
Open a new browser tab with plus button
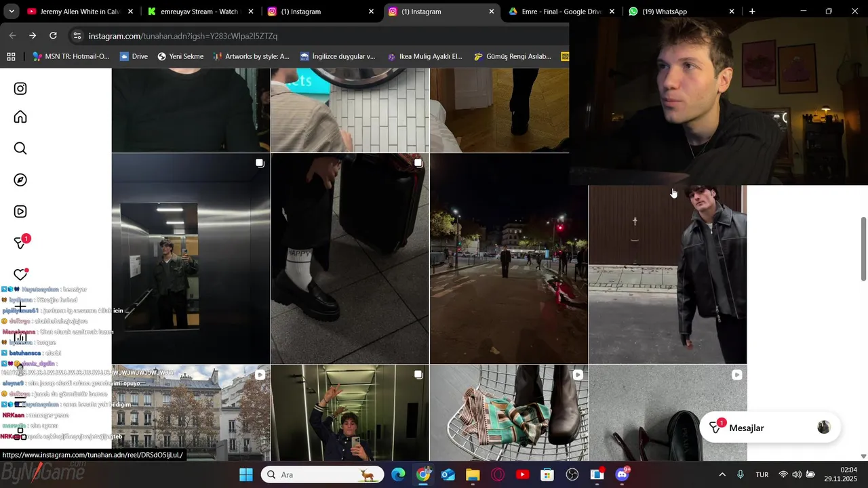pos(752,12)
